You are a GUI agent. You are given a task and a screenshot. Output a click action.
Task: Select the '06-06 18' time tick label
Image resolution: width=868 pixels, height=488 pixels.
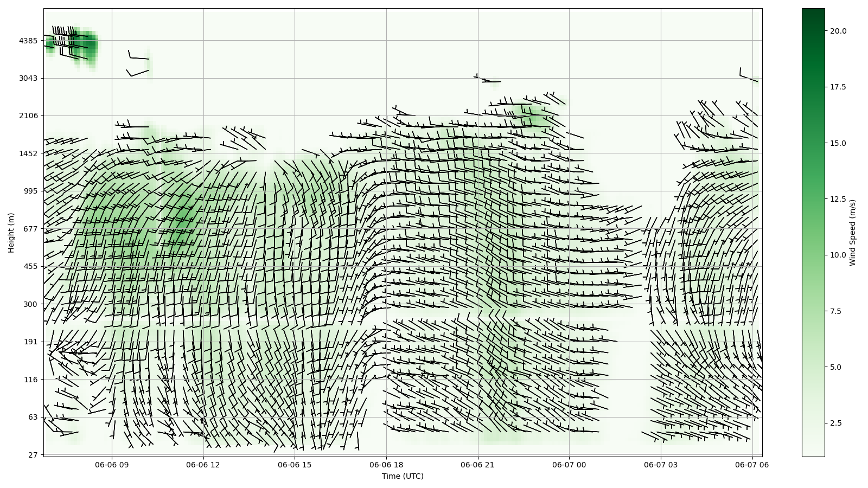[386, 465]
